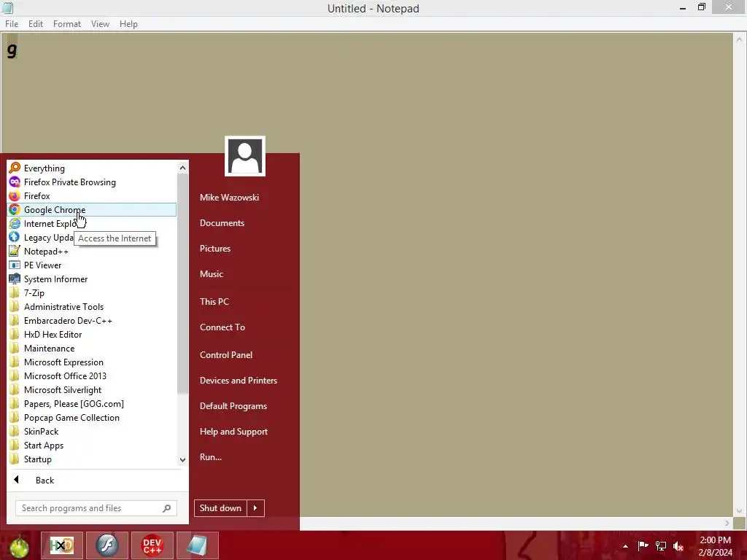Start Notepad++ from the program list
The width and height of the screenshot is (747, 560).
tap(92, 251)
